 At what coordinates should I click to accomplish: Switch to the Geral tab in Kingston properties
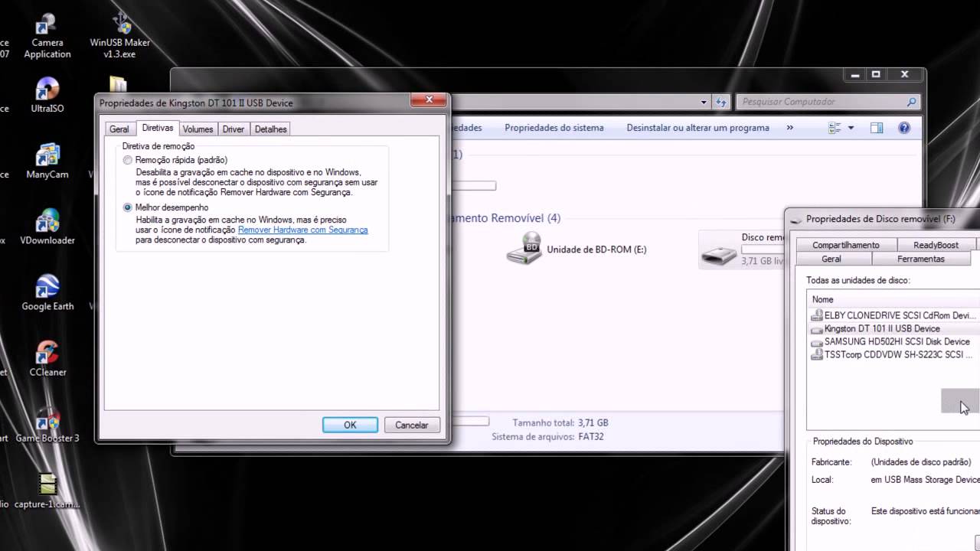119,129
